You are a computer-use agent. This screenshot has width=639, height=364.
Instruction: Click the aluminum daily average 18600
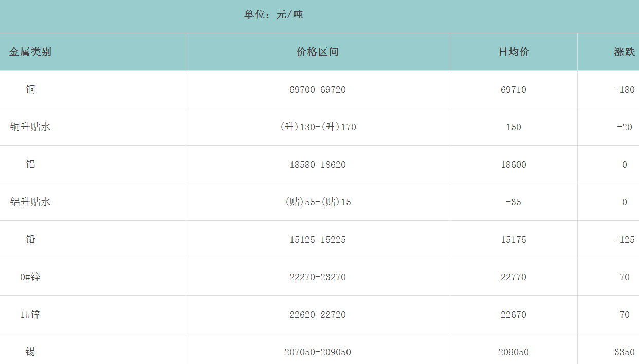514,165
